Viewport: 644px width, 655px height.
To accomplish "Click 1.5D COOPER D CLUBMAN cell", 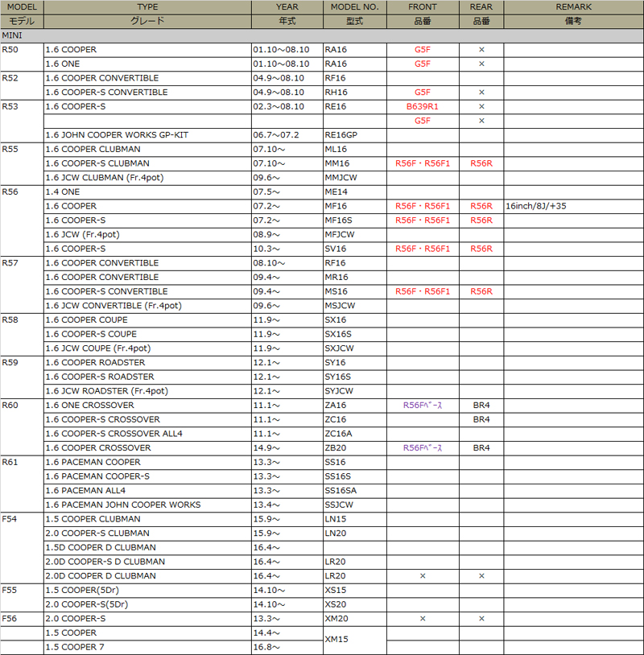I will [x=147, y=547].
